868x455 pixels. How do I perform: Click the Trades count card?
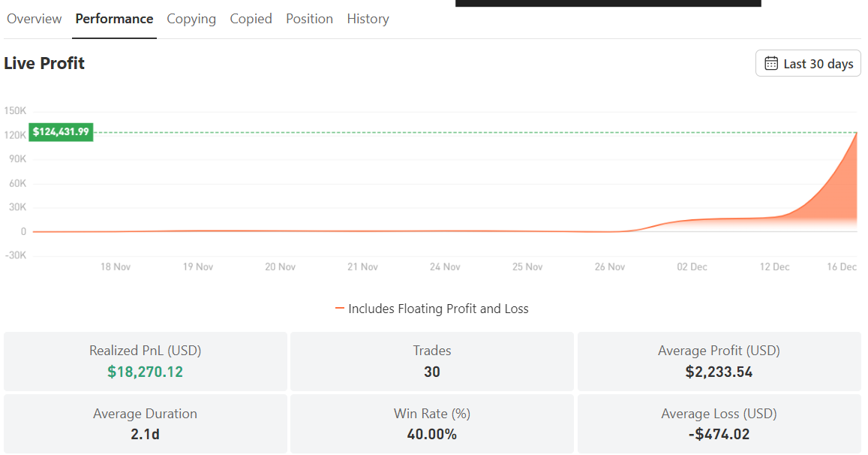[432, 361]
